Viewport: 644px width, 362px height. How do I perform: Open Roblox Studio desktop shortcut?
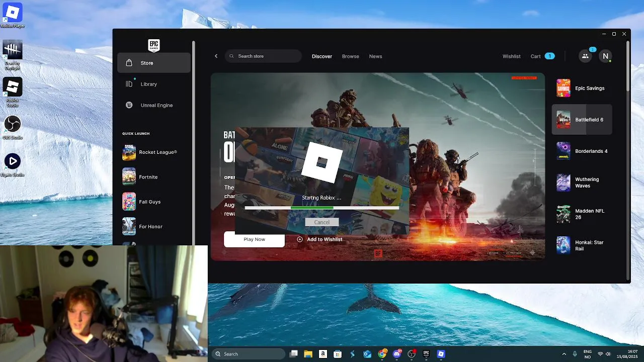point(13,93)
